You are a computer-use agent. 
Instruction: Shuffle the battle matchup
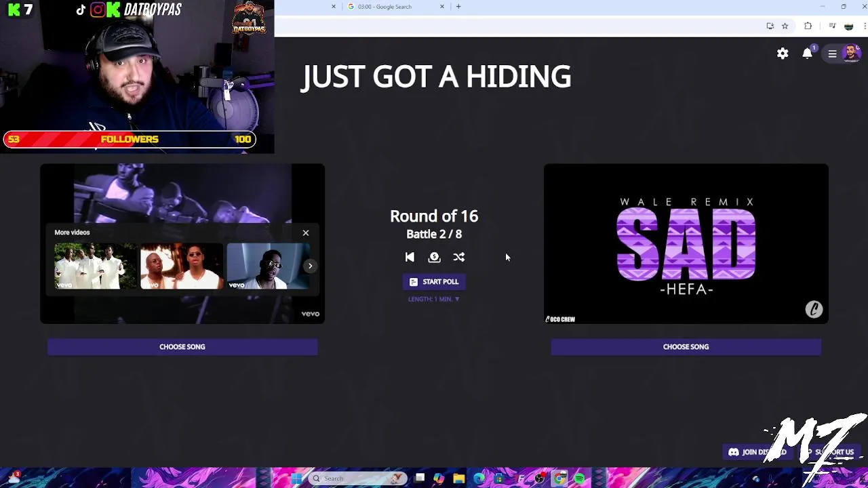459,258
